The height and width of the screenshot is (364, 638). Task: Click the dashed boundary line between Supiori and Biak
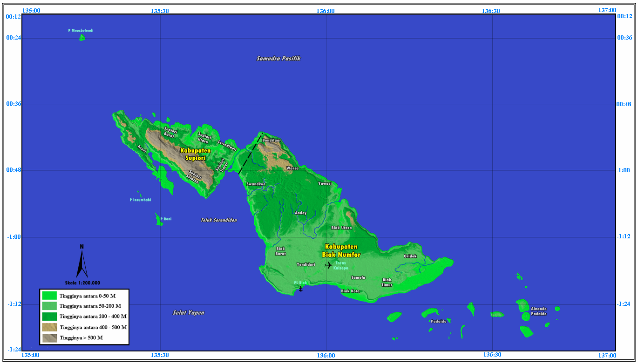[251, 154]
